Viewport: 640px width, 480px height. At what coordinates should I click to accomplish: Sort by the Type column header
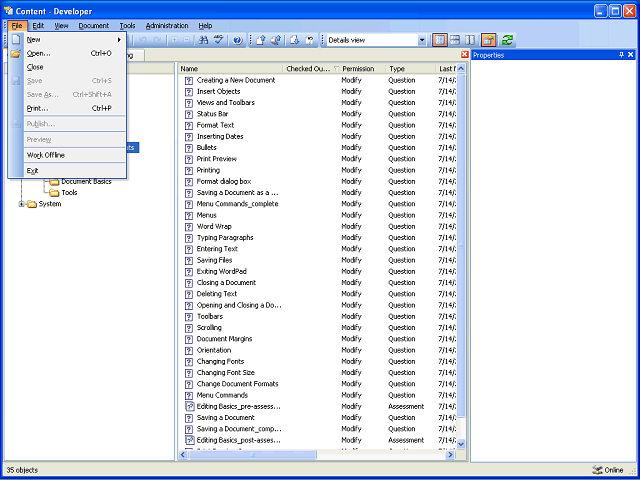(410, 69)
